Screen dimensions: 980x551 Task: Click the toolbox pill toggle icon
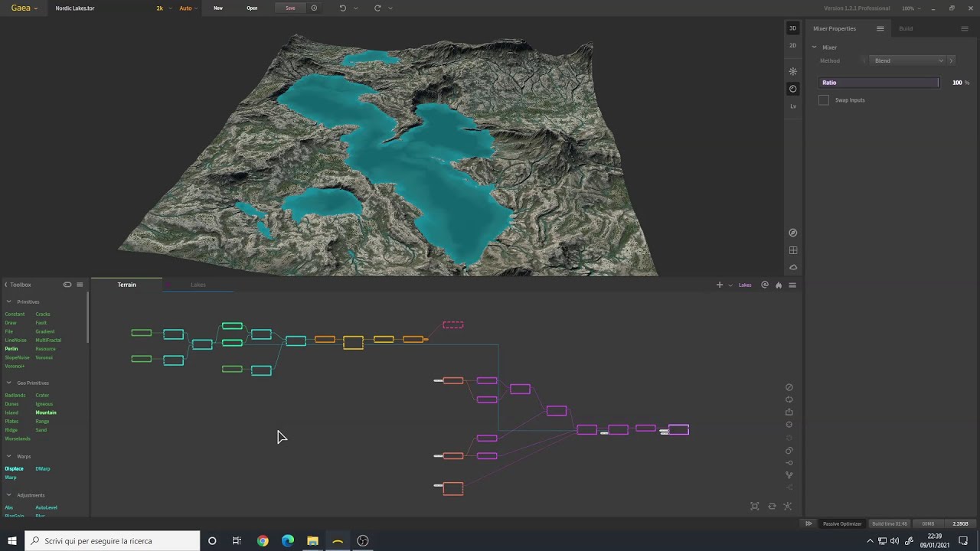(x=67, y=285)
